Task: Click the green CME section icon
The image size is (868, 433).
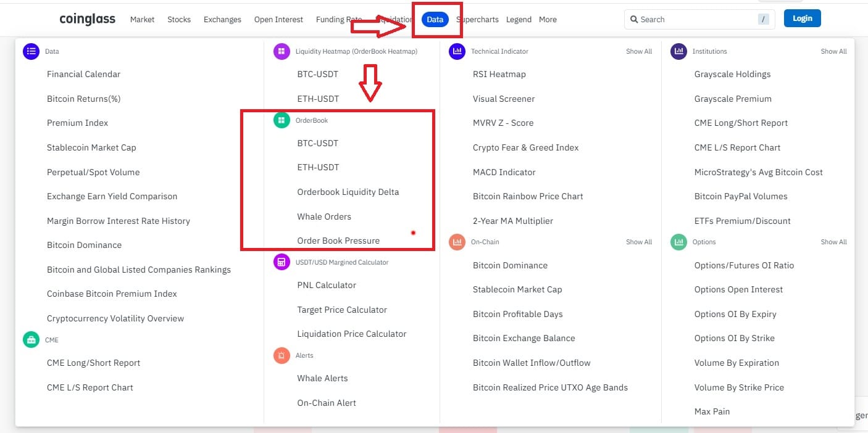Action: coord(31,340)
